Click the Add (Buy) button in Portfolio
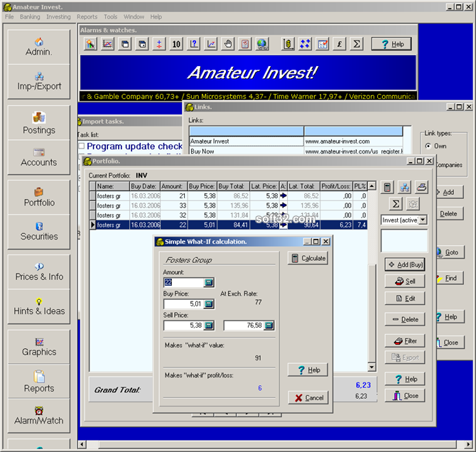The image size is (476, 452). (x=405, y=264)
